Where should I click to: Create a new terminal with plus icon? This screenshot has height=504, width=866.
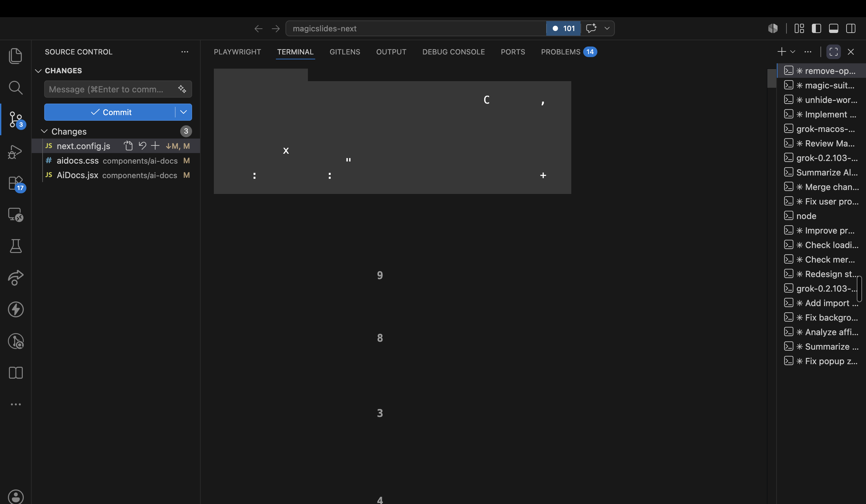click(x=782, y=51)
